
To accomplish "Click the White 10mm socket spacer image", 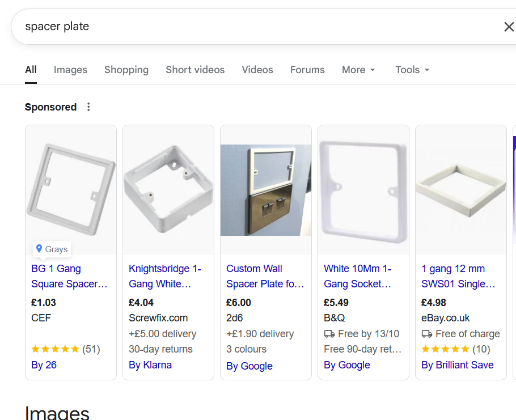I will click(363, 190).
